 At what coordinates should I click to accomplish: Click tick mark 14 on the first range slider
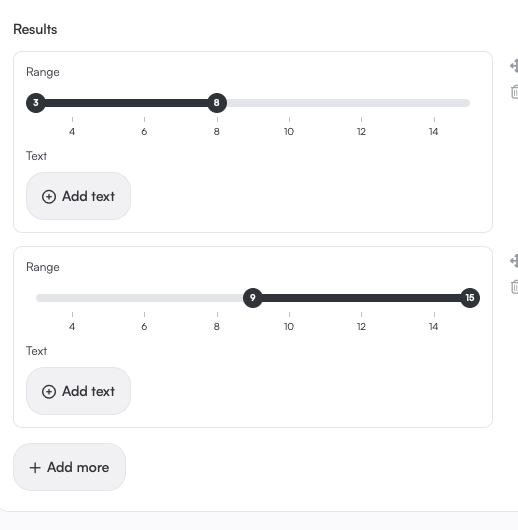(x=434, y=127)
